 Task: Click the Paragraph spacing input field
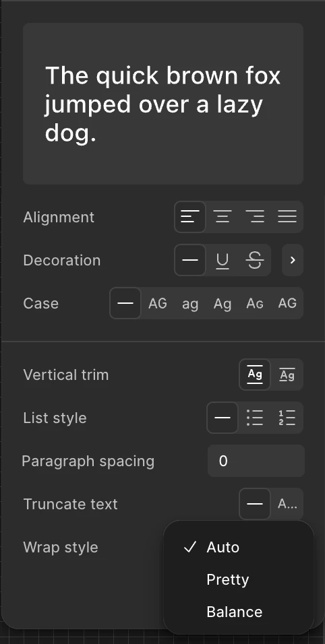click(256, 461)
